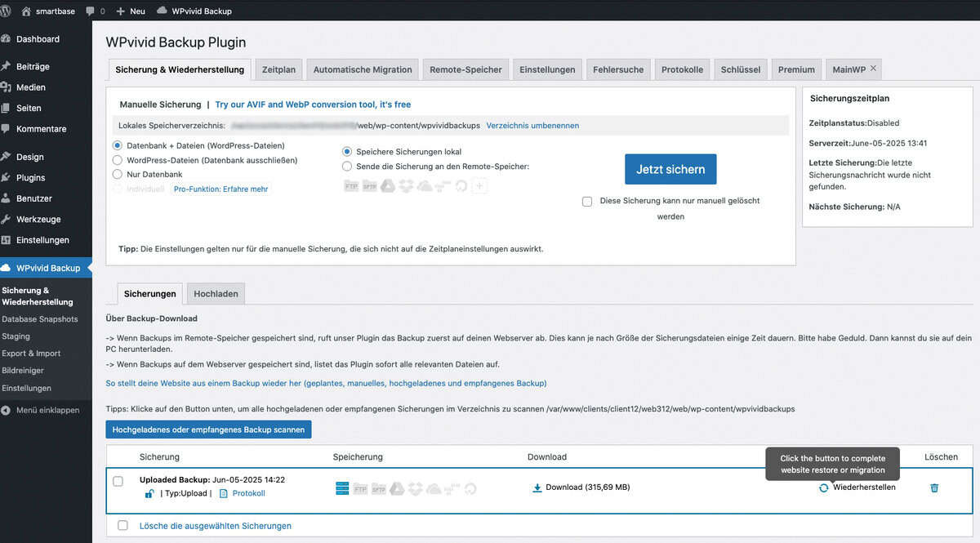
Task: Select OneDrive cloud icon under remote storage option
Action: click(425, 186)
